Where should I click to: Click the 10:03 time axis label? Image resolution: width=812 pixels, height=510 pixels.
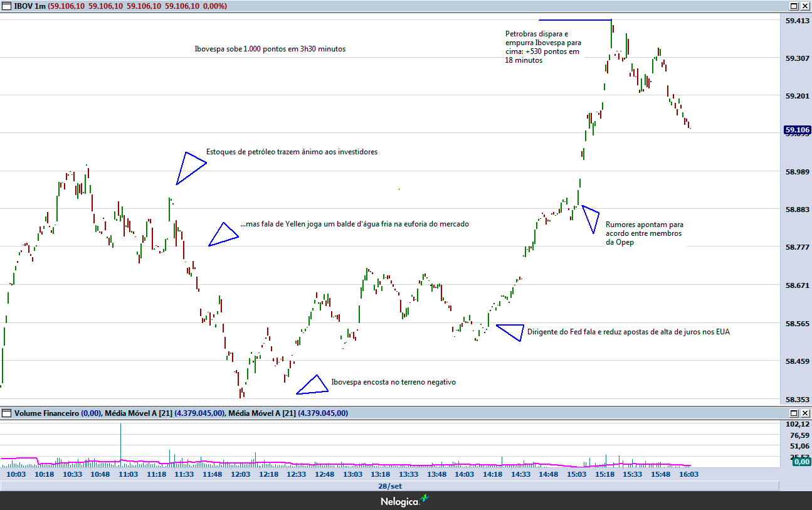[16, 474]
